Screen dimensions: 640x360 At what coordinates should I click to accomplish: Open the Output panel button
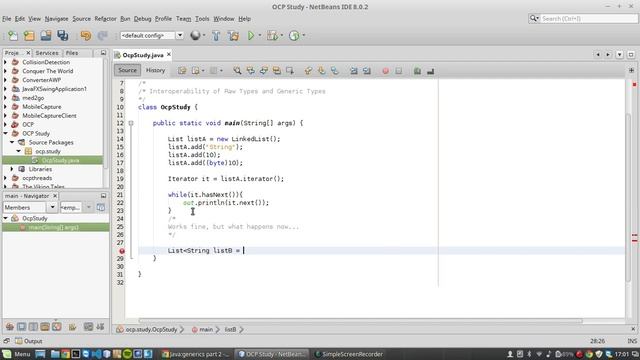click(29, 341)
